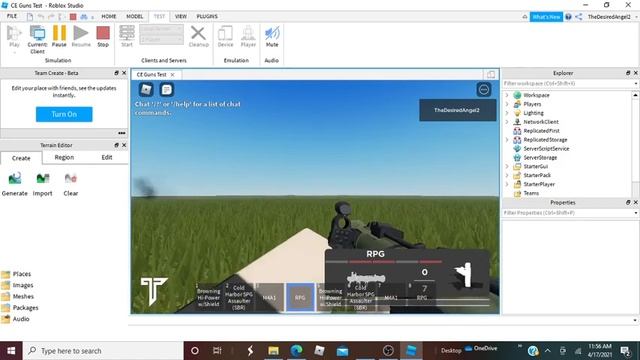Click the undo arrow icon
The width and height of the screenshot is (640, 360).
41,17
